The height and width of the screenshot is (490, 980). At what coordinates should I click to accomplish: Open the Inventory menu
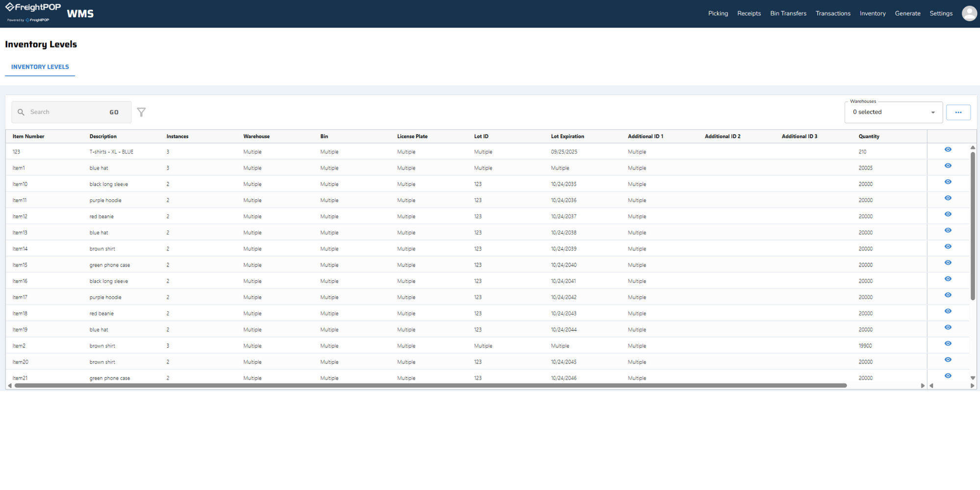pyautogui.click(x=872, y=13)
